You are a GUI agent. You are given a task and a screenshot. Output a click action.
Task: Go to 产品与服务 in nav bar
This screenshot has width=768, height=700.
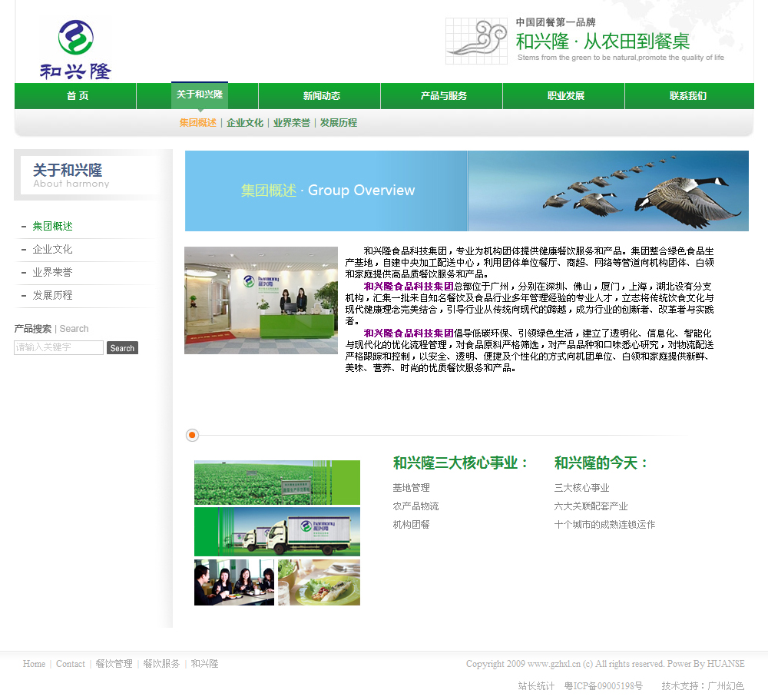[443, 96]
